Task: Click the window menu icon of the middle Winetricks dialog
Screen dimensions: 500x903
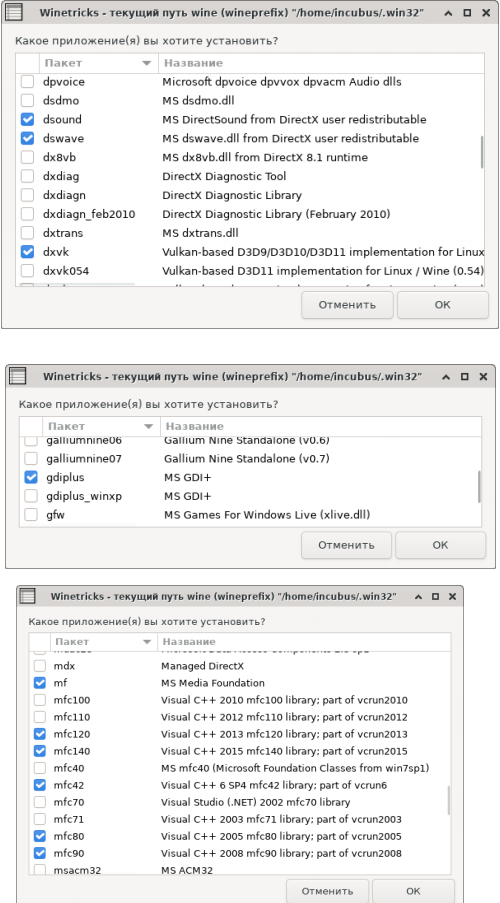Action: point(18,377)
